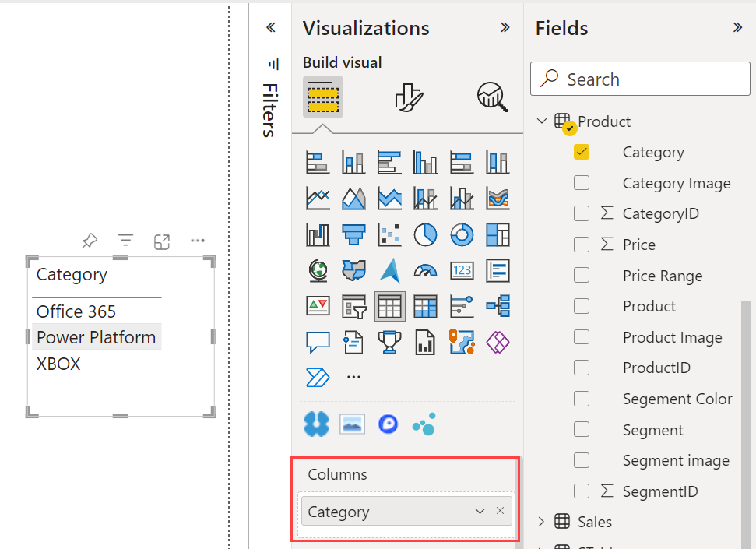Select the smart narrative visual
756x549 pixels.
click(x=353, y=343)
